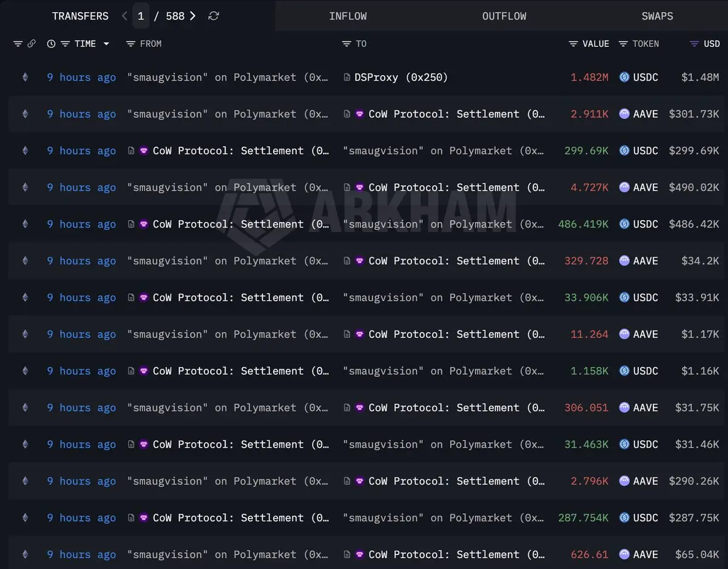Image resolution: width=728 pixels, height=569 pixels.
Task: Click "9 hours ago" in the 2.911K AAVE row
Action: point(81,114)
